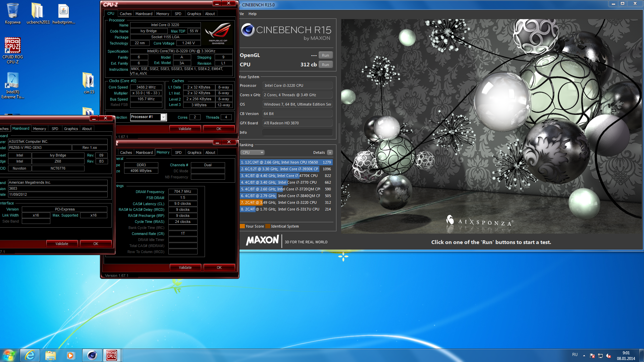Click Validate in CPU-Z Memory window
This screenshot has height=362, width=644.
[185, 267]
